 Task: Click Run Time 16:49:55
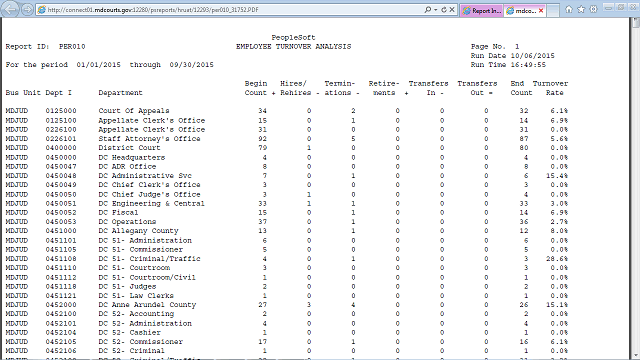508,64
